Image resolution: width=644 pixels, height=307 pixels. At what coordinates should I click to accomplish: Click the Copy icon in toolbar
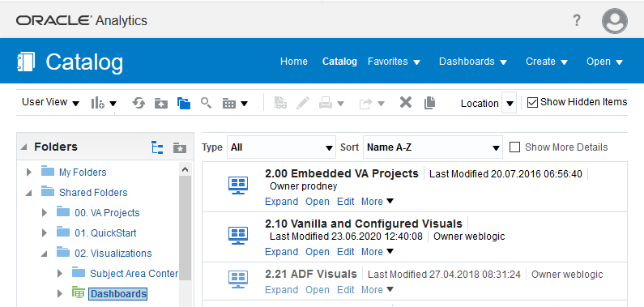(429, 103)
